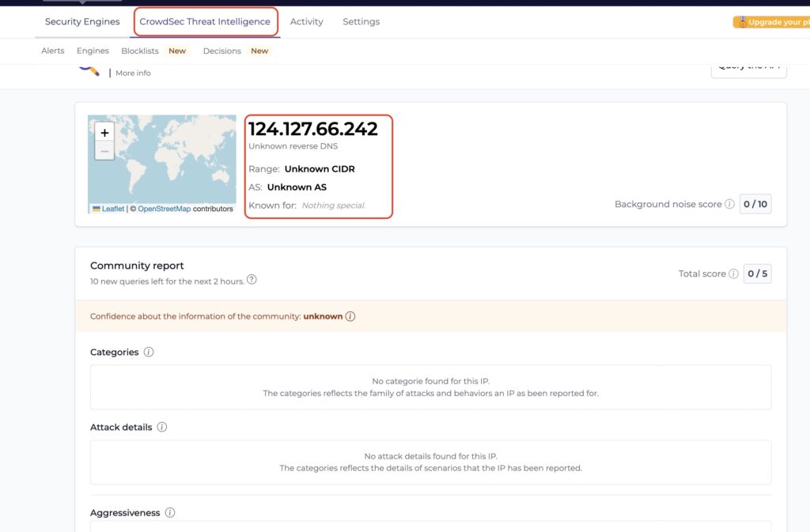
Task: Click the Aggressiveness heading
Action: pos(125,512)
